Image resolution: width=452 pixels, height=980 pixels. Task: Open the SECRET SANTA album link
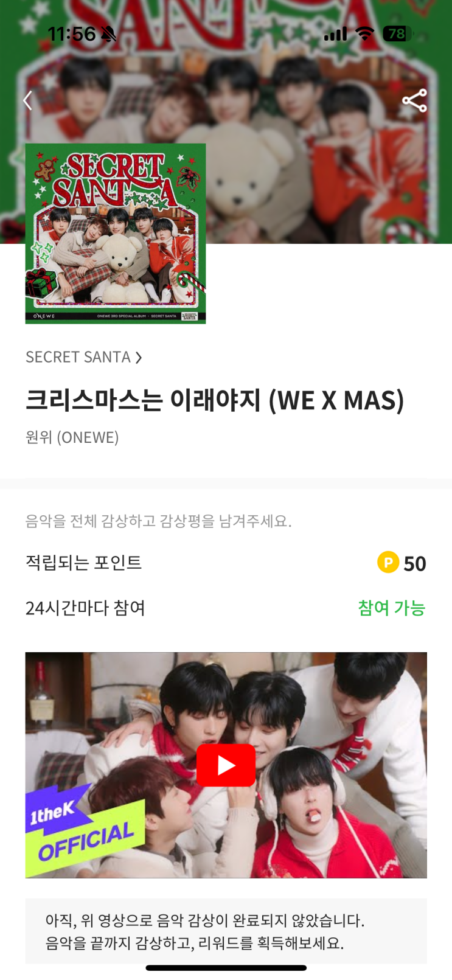[78, 357]
